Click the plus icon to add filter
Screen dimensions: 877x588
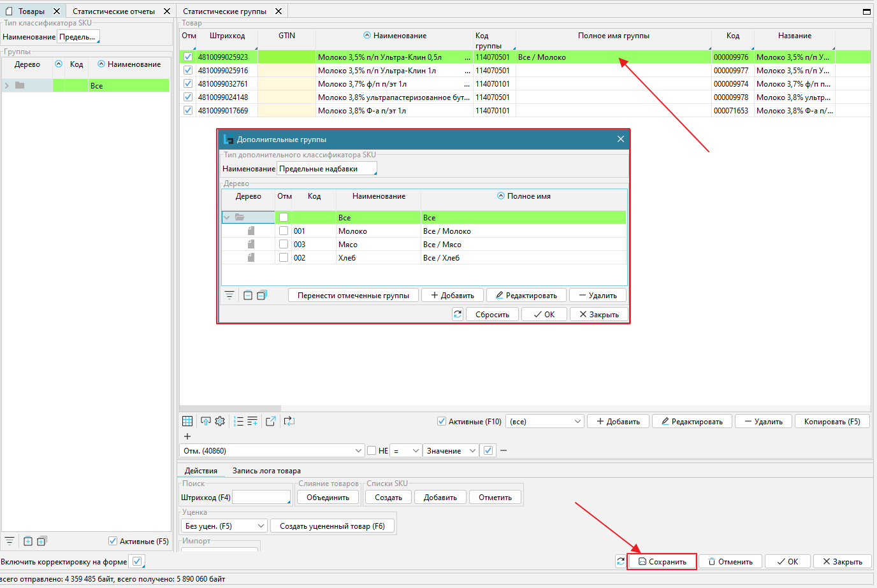(x=187, y=436)
